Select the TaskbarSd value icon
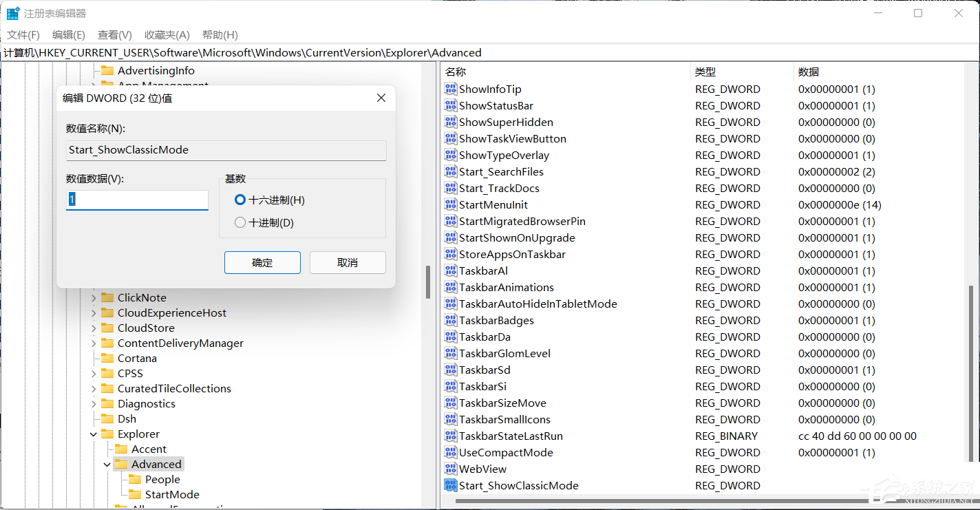Image resolution: width=980 pixels, height=510 pixels. click(451, 370)
